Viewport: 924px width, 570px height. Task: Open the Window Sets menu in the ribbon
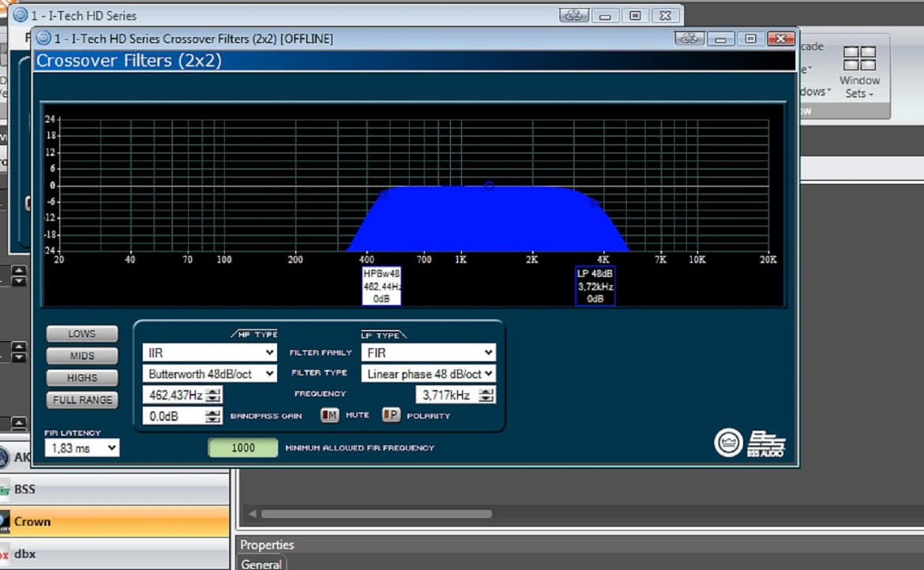(859, 73)
